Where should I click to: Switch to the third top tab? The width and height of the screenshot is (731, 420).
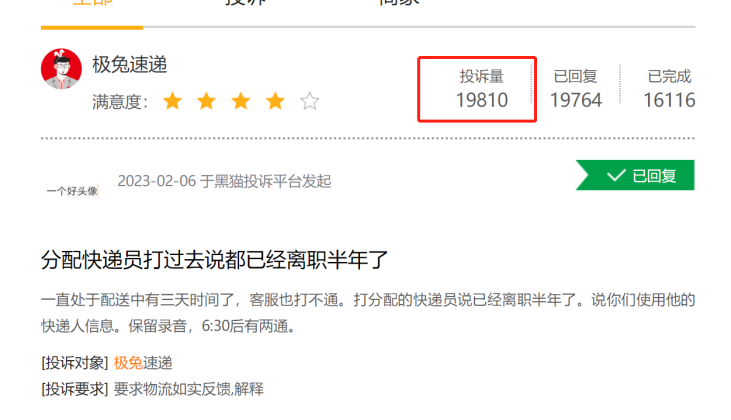point(399,2)
